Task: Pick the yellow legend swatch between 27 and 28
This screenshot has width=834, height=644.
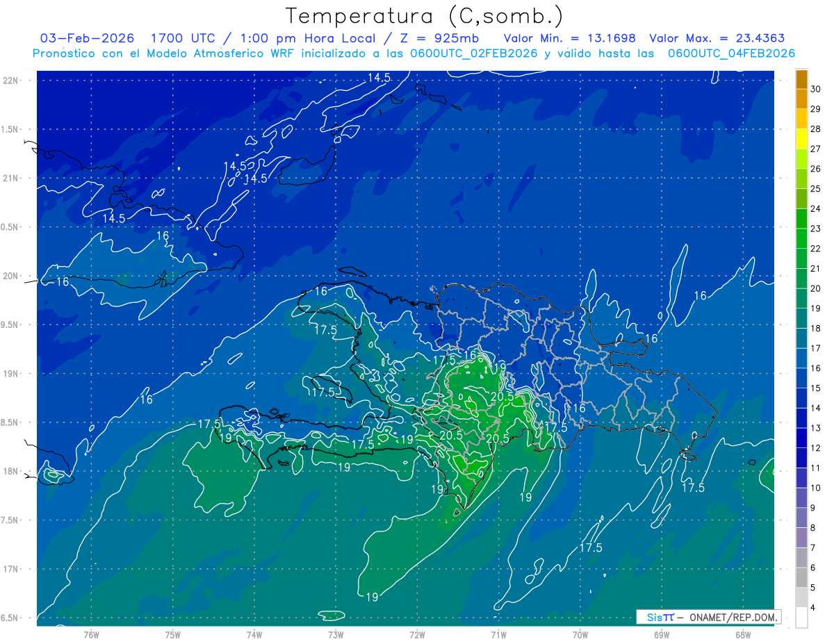Action: [801, 138]
